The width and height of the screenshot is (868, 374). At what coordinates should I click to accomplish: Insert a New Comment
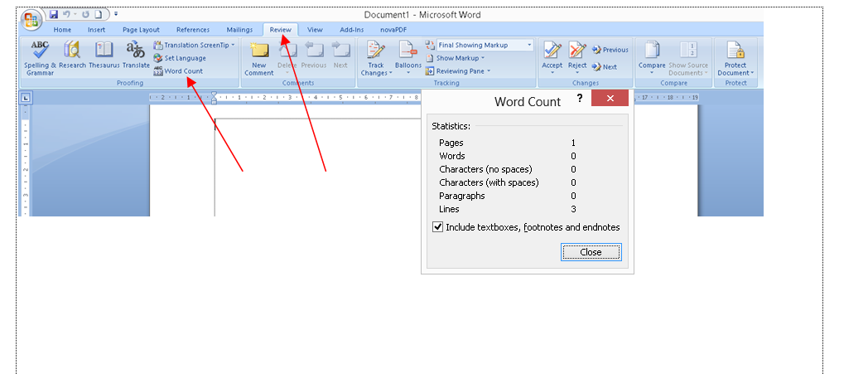click(x=259, y=58)
